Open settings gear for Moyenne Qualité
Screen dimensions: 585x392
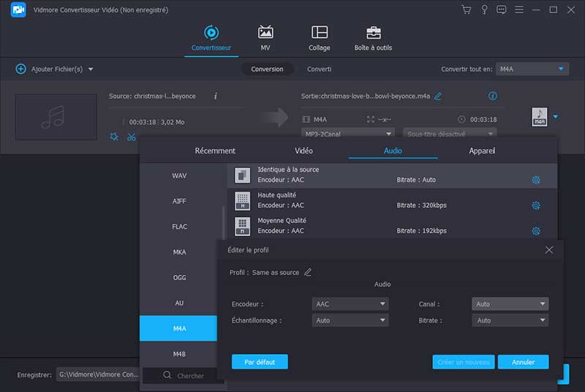[x=536, y=231]
